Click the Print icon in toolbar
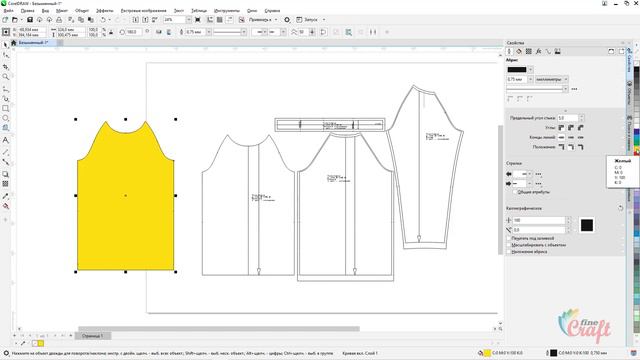The image size is (640, 360). pyautogui.click(x=59, y=20)
